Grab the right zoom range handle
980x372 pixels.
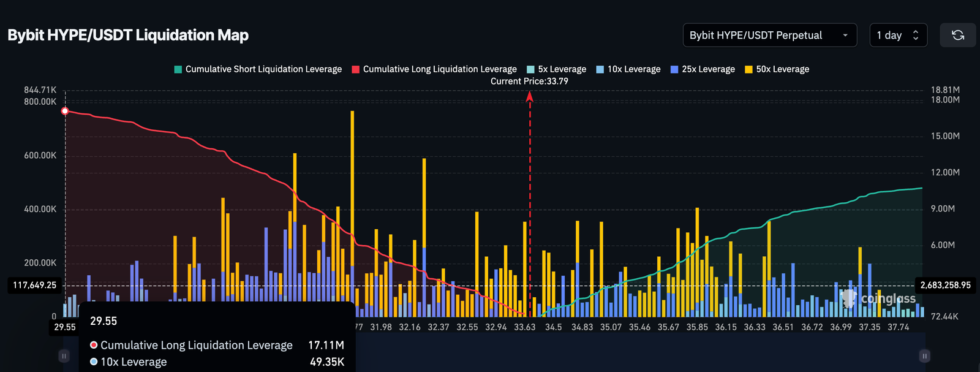pyautogui.click(x=925, y=355)
